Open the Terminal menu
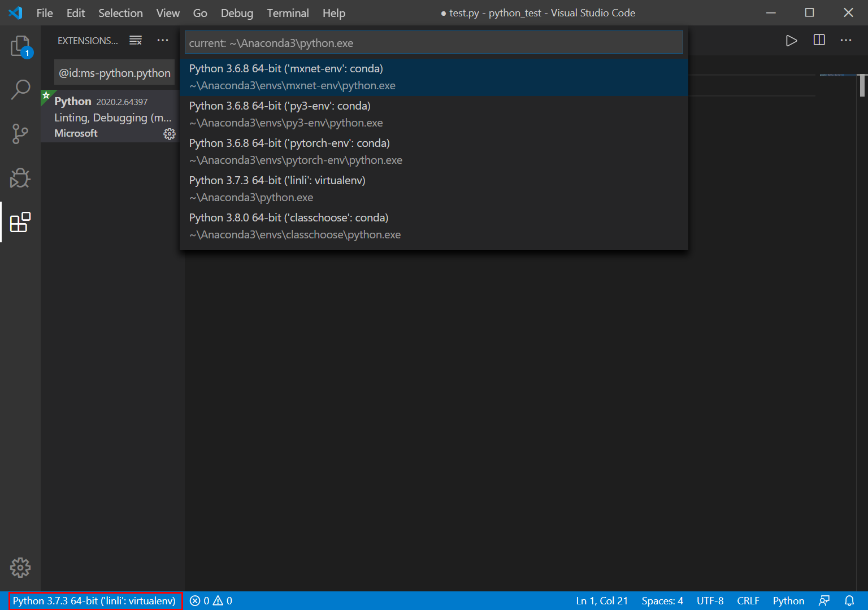This screenshot has width=868, height=610. (x=288, y=13)
